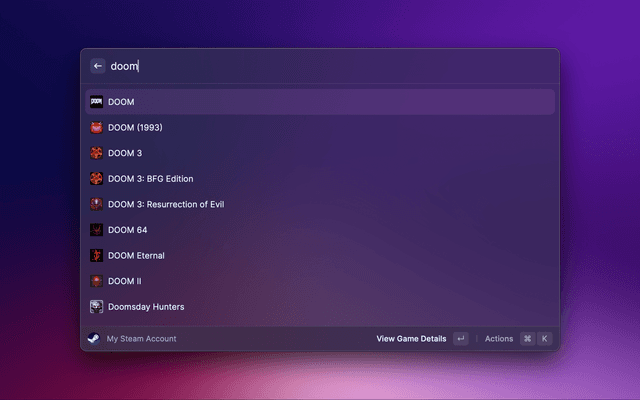Click My Steam Account label
The image size is (640, 400).
pyautogui.click(x=141, y=339)
